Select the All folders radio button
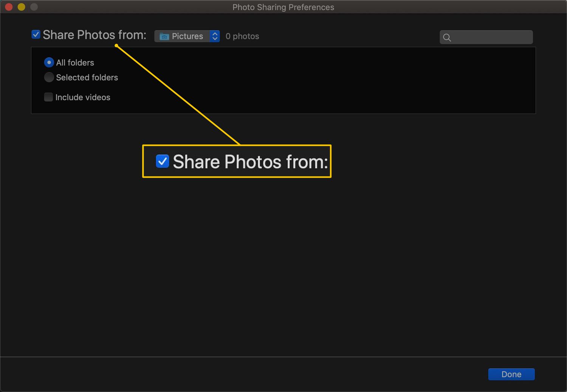567x392 pixels. point(49,62)
